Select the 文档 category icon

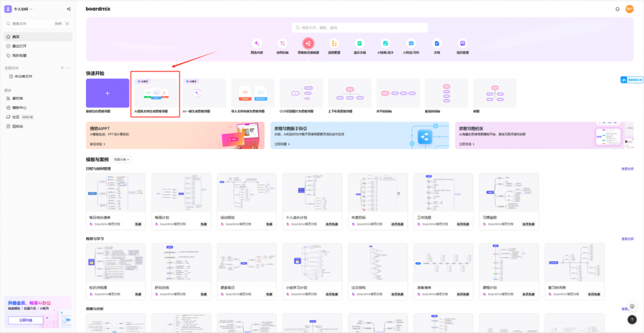pos(436,43)
